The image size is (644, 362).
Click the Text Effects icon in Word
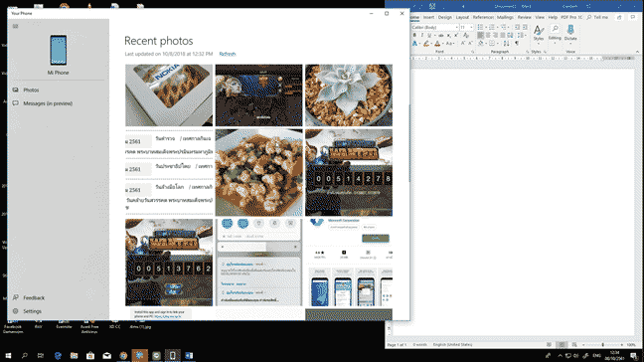pyautogui.click(x=415, y=43)
